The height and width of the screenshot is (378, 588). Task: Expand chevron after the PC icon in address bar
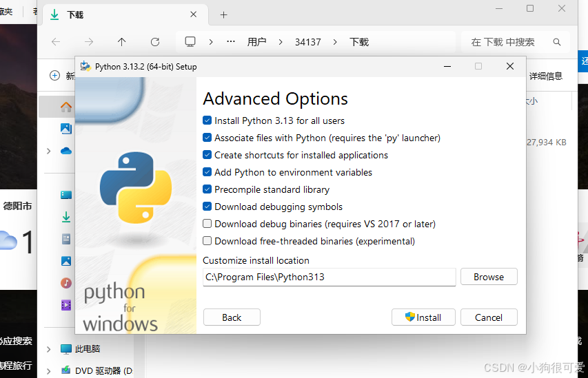point(211,42)
